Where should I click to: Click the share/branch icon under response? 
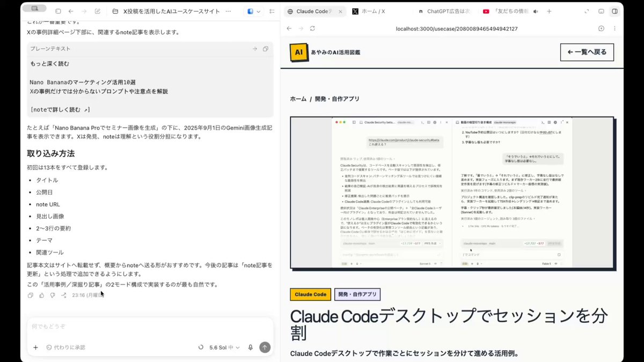coord(63,295)
